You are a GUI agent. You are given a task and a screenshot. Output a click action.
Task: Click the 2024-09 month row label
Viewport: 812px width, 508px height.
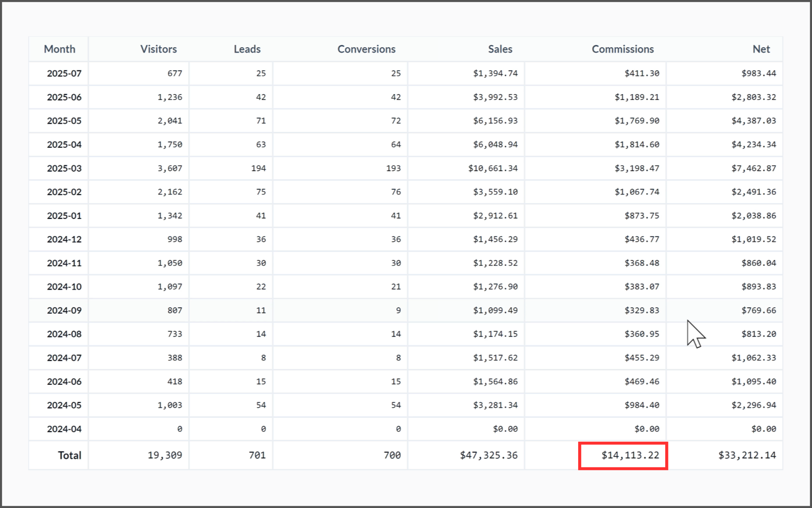64,310
